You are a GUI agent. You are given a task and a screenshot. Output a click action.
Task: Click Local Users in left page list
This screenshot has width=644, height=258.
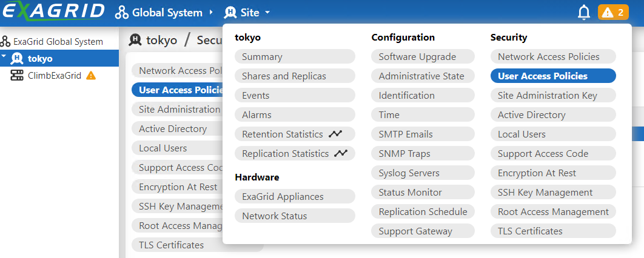(x=177, y=148)
